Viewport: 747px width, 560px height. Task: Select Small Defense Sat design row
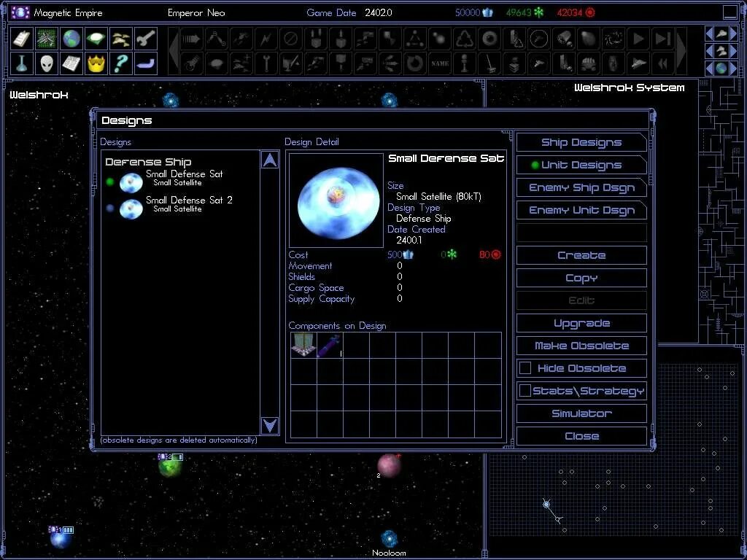coord(180,182)
